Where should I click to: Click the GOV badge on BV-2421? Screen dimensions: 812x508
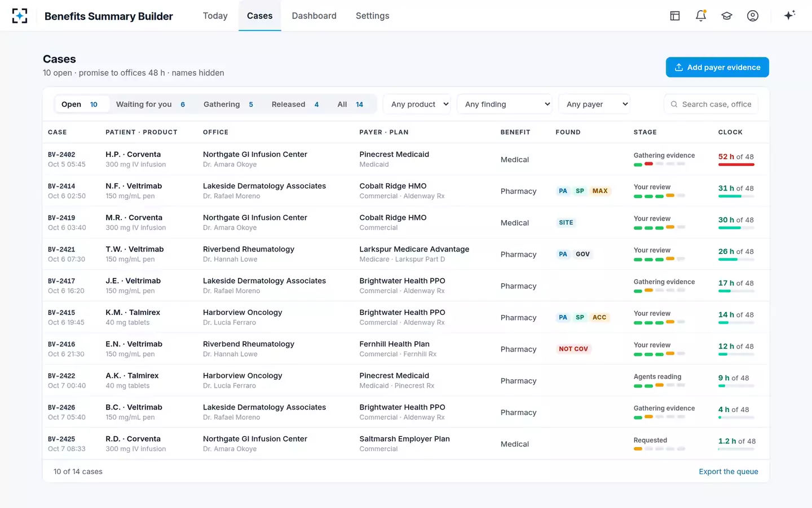click(x=582, y=254)
